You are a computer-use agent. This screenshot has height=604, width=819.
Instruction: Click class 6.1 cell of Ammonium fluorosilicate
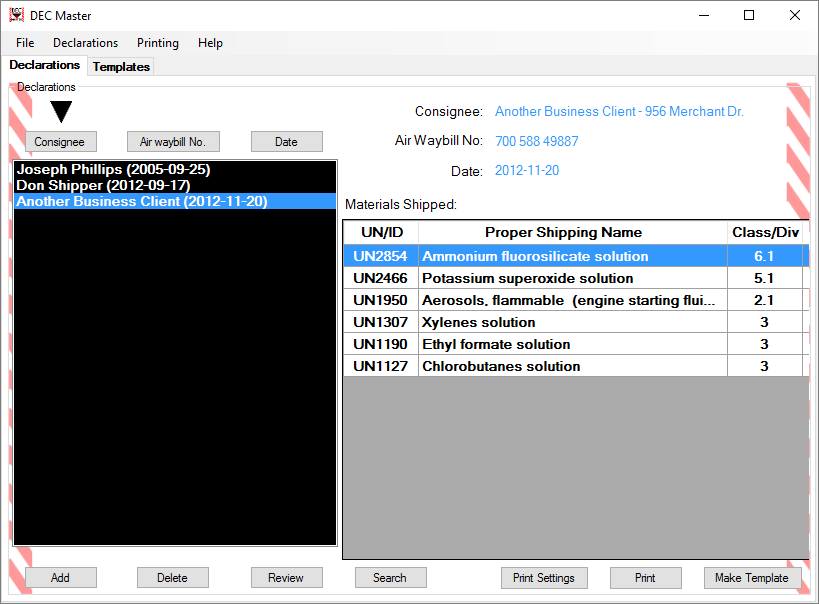click(765, 256)
